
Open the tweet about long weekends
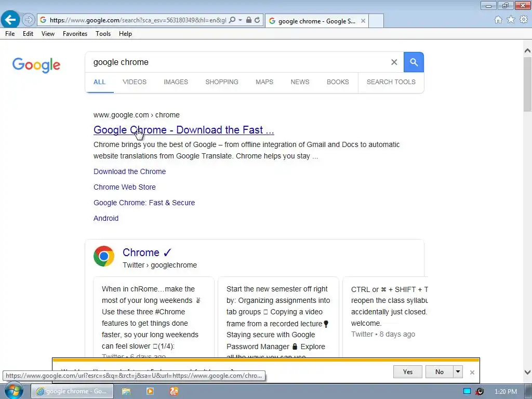tap(154, 317)
